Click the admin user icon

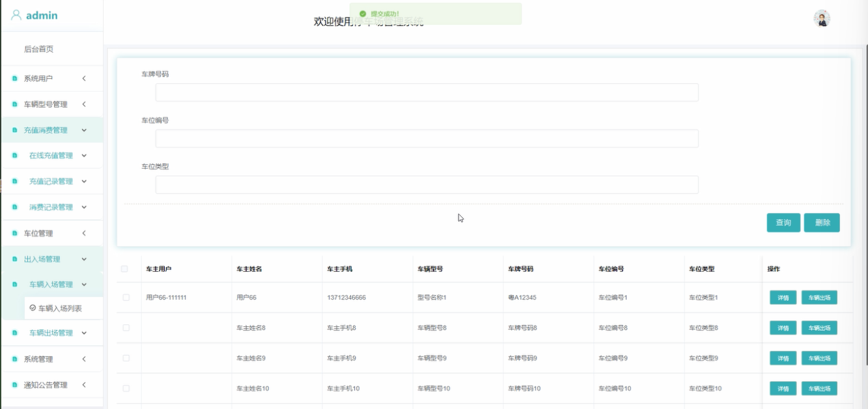(x=16, y=15)
